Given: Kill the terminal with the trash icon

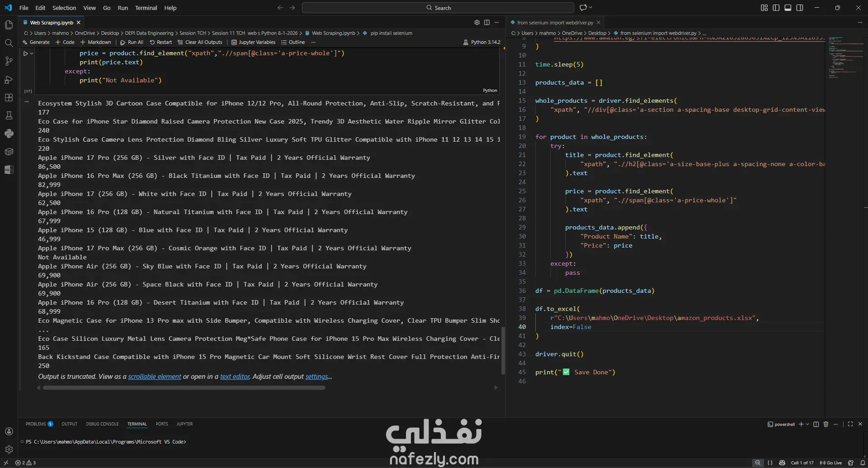Looking at the screenshot, I should pos(826,424).
